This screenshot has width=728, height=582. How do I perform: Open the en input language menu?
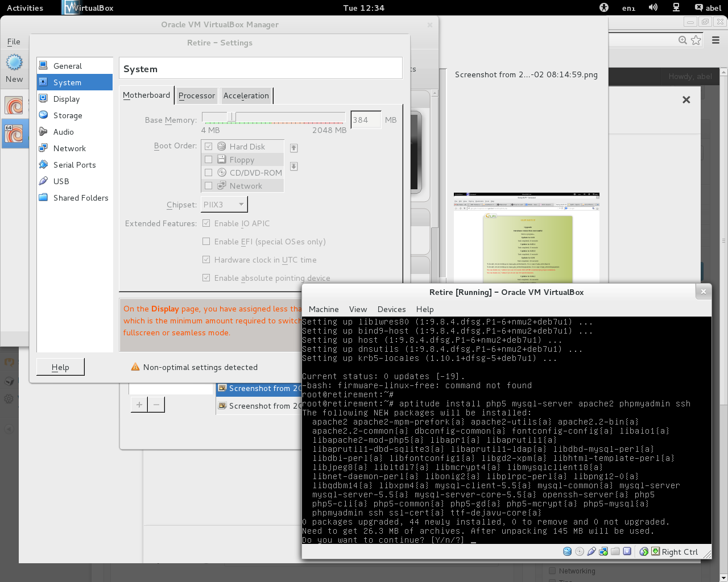(x=628, y=8)
